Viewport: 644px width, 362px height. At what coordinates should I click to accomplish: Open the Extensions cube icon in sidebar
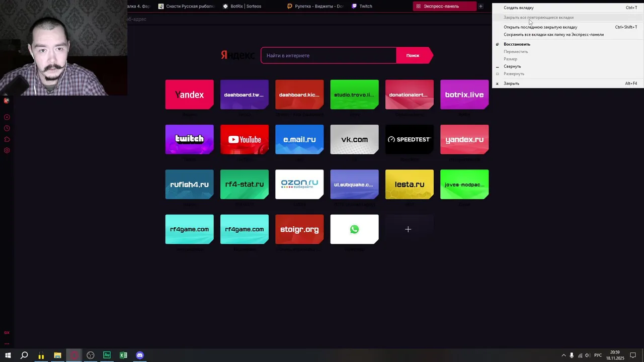(x=7, y=139)
